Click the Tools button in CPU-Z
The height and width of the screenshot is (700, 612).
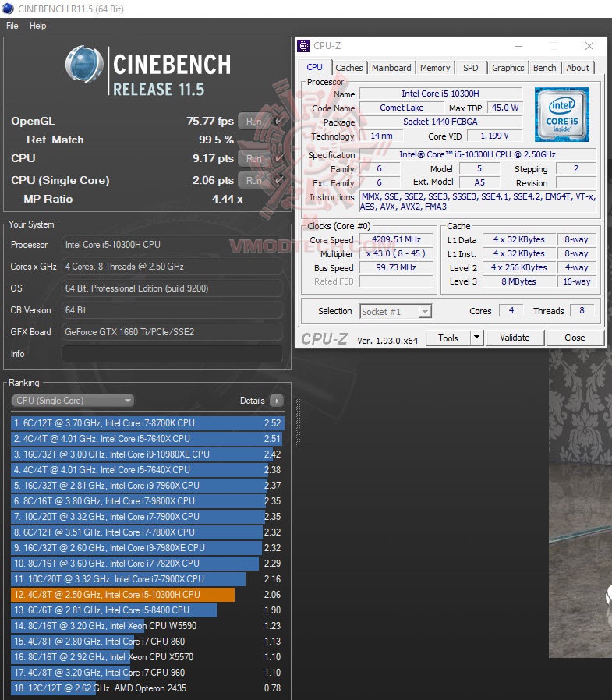[x=448, y=338]
